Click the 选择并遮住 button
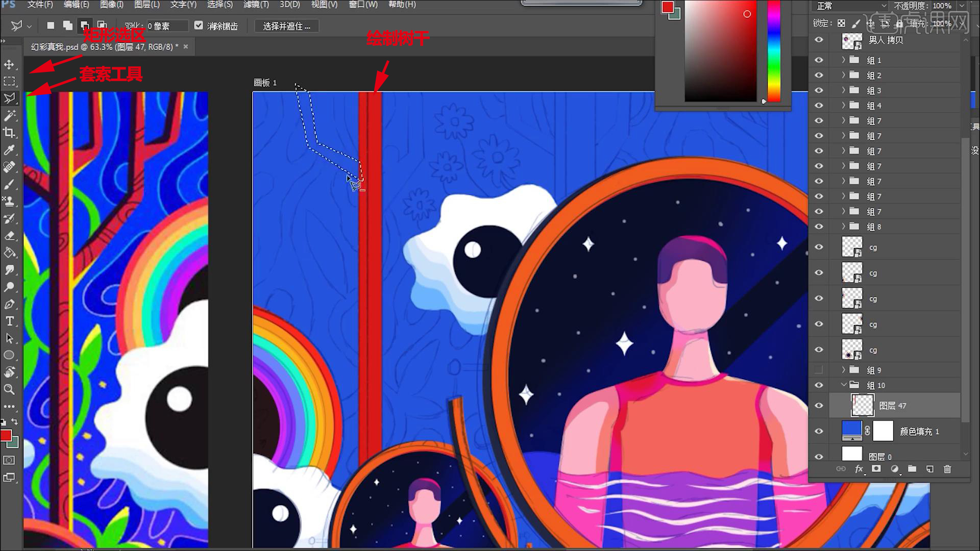The image size is (980, 551). click(286, 26)
